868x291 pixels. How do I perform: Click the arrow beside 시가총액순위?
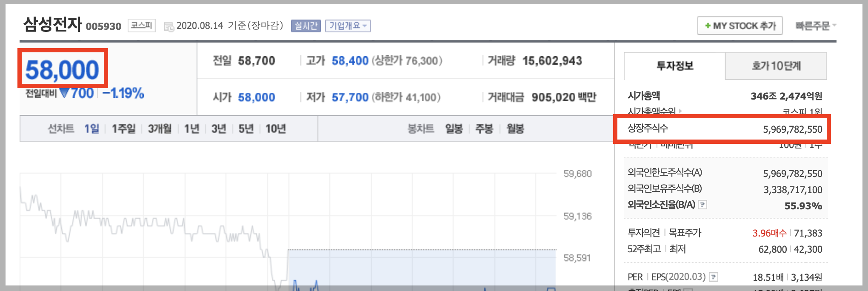[680, 111]
